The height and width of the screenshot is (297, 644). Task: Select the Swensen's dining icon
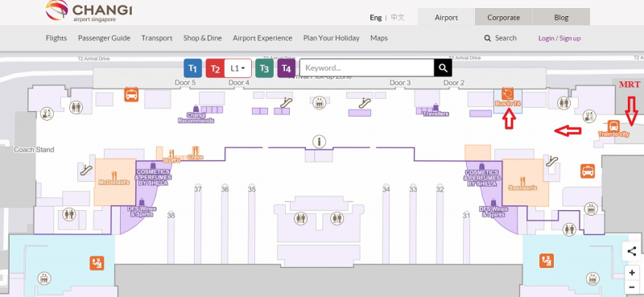click(522, 181)
